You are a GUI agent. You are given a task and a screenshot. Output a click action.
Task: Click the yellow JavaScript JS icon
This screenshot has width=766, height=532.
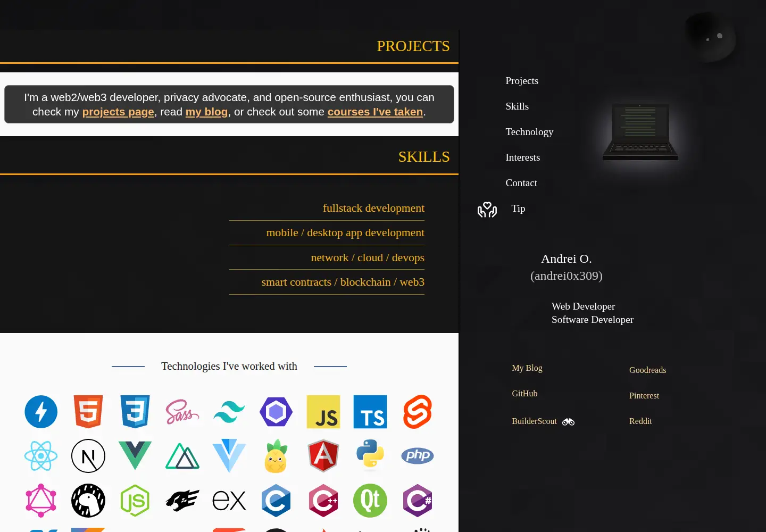click(x=323, y=412)
